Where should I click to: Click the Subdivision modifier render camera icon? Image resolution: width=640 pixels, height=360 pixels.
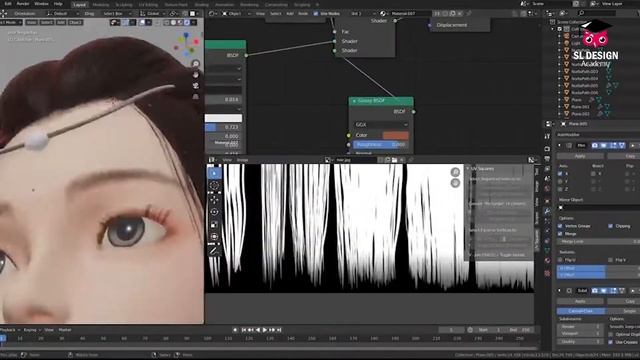tap(595, 291)
